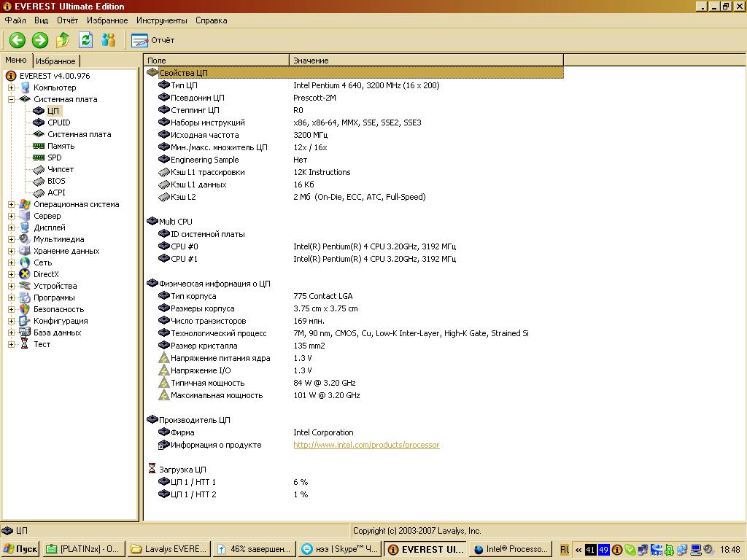Select the ЦП item in the tree
Screen dimensions: 747x560
[x=53, y=111]
